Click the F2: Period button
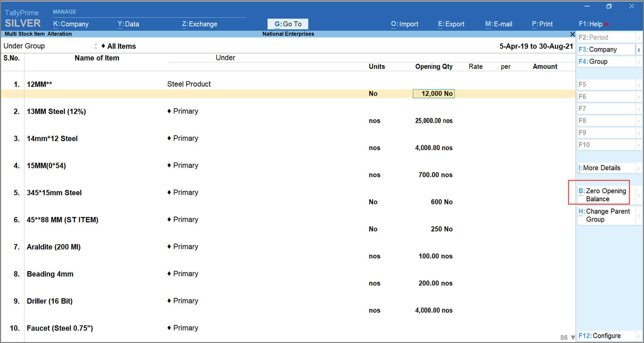 [606, 37]
